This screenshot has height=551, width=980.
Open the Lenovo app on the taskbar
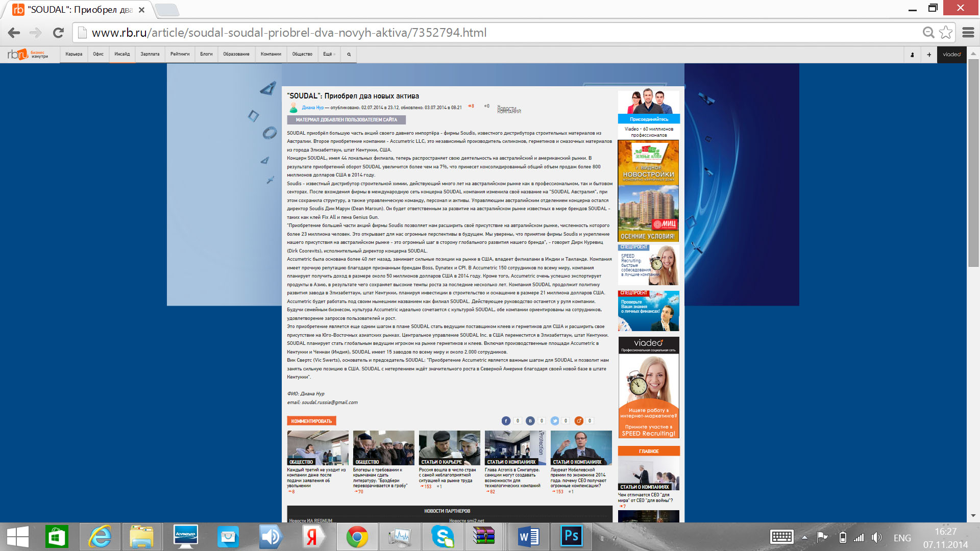[x=185, y=537]
